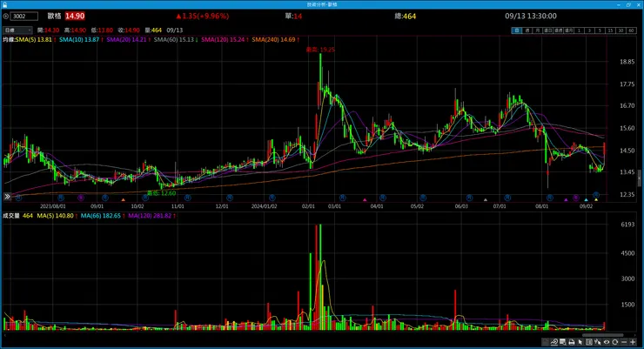Viewport: 644px width, 349px height.
Task: Click the highest price label 19.25
Action: [320, 50]
